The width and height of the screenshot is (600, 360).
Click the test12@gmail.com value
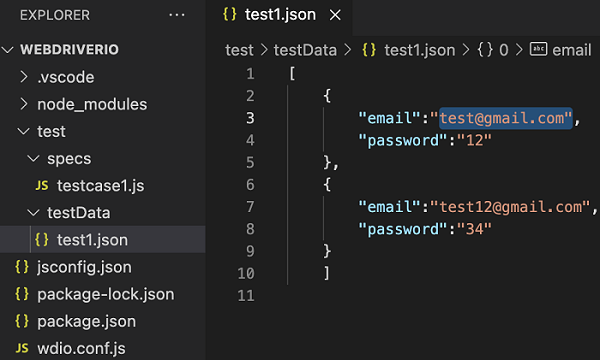coord(510,207)
